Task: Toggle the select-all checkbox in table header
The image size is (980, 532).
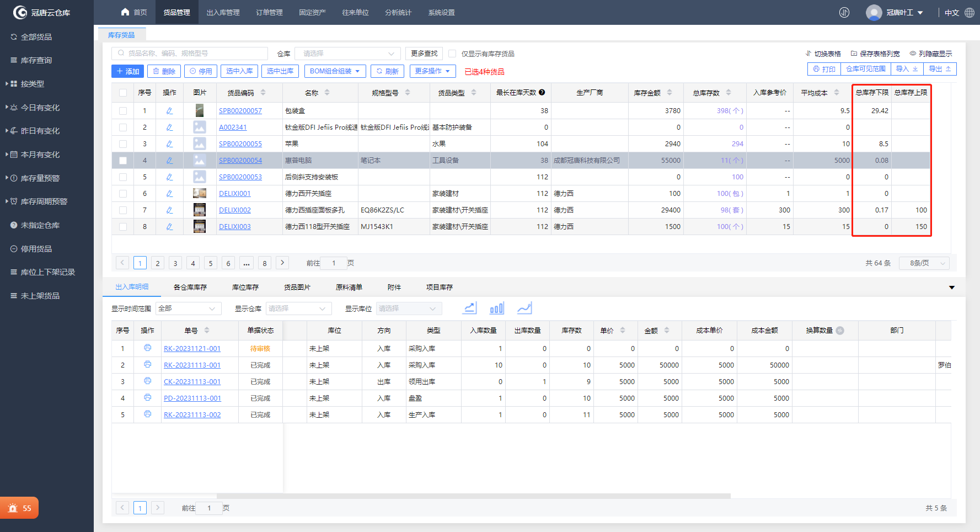Action: point(123,93)
